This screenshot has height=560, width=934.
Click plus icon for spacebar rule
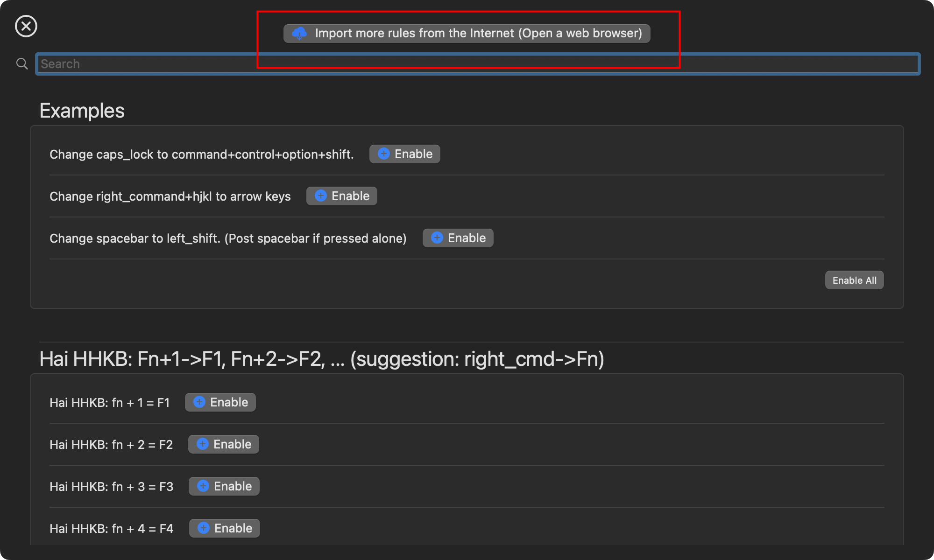437,238
